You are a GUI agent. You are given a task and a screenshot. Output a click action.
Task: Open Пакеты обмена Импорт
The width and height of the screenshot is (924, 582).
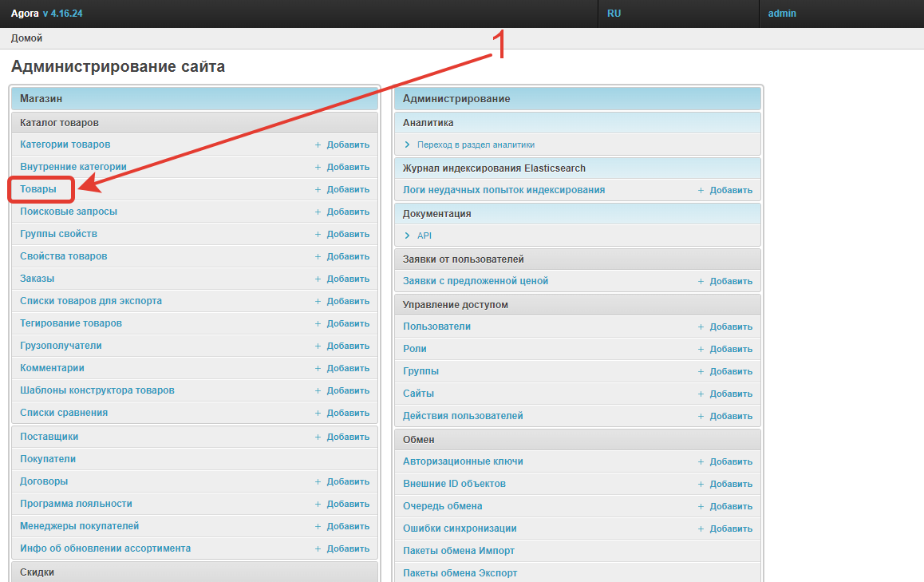(459, 551)
